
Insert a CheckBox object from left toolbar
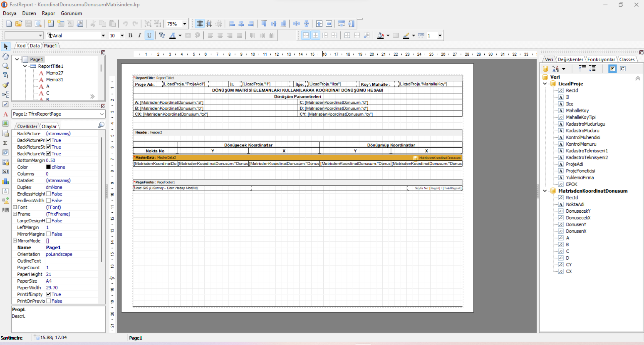5,104
